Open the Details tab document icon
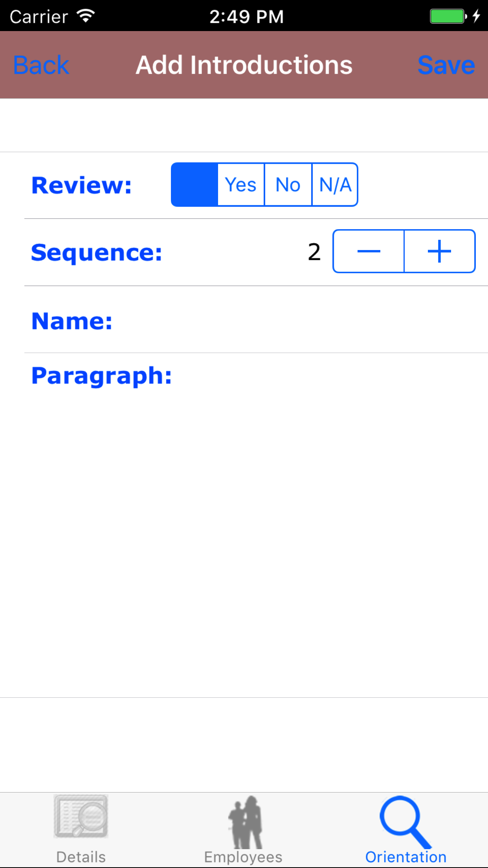 (81, 817)
